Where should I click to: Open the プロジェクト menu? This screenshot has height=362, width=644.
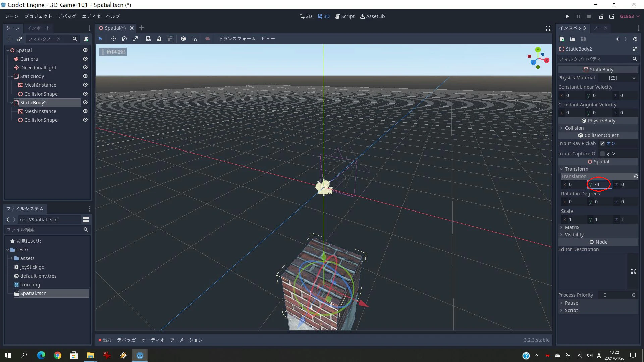(38, 16)
